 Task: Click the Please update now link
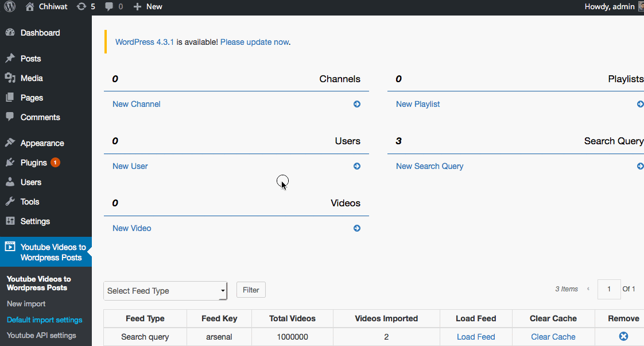pos(255,42)
